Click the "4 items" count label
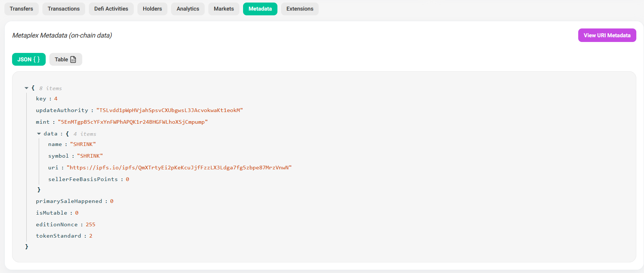 point(85,134)
